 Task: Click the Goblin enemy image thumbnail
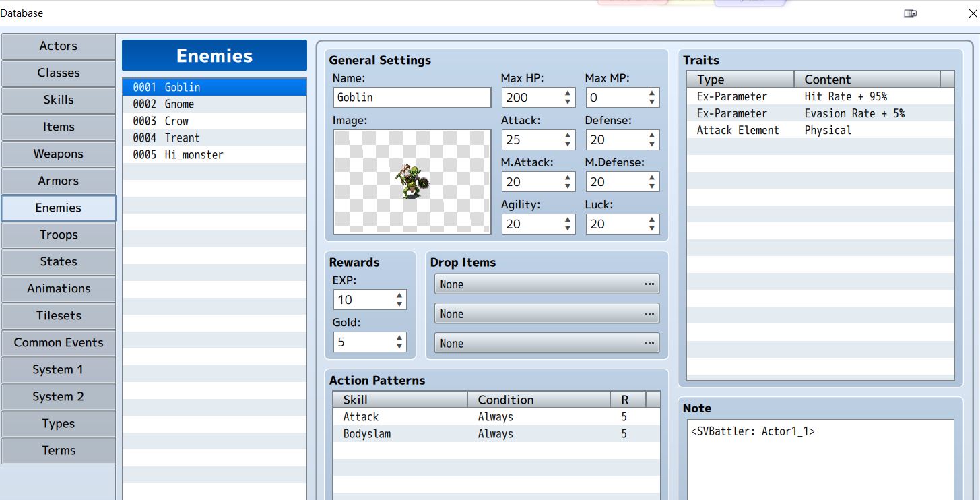coord(412,182)
